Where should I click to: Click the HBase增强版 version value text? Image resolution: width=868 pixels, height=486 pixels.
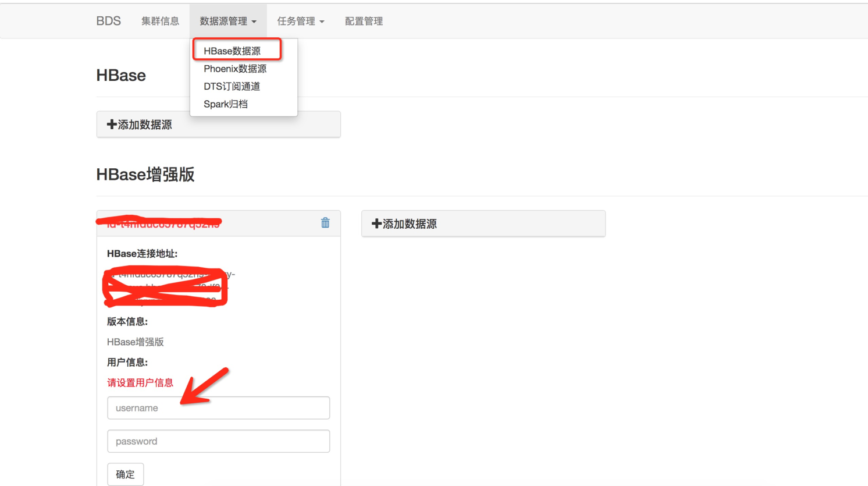(136, 342)
